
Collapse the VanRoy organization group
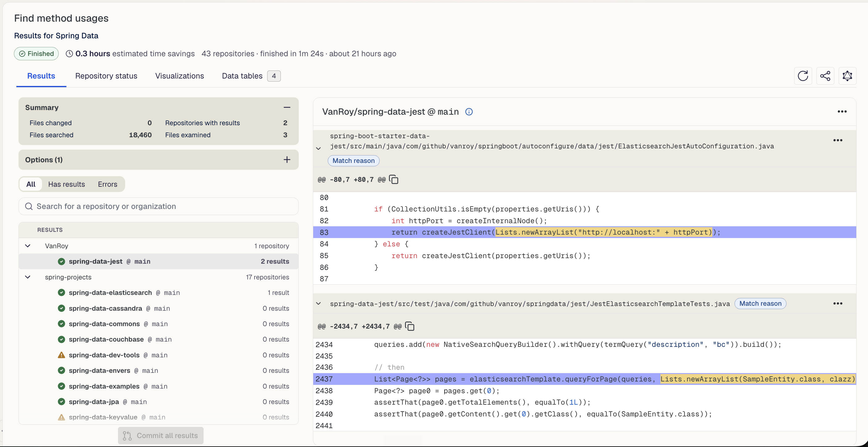[27, 246]
